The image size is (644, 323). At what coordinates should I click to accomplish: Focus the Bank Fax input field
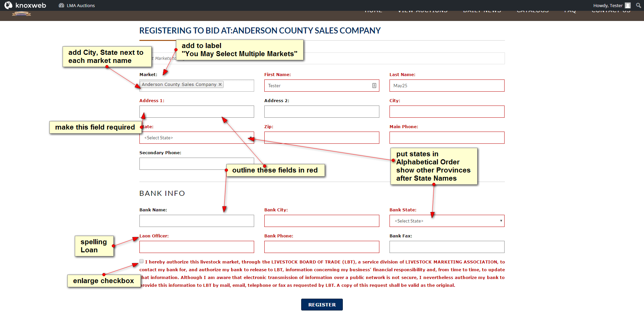(447, 247)
